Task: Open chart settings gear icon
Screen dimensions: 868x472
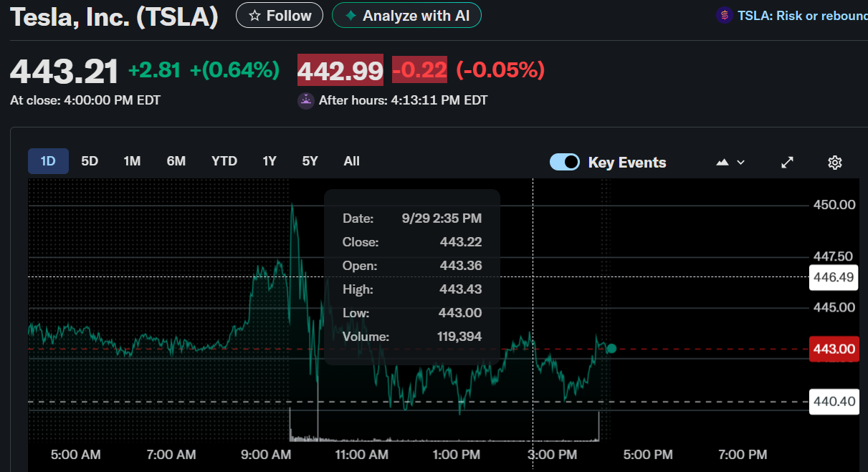Action: point(834,163)
